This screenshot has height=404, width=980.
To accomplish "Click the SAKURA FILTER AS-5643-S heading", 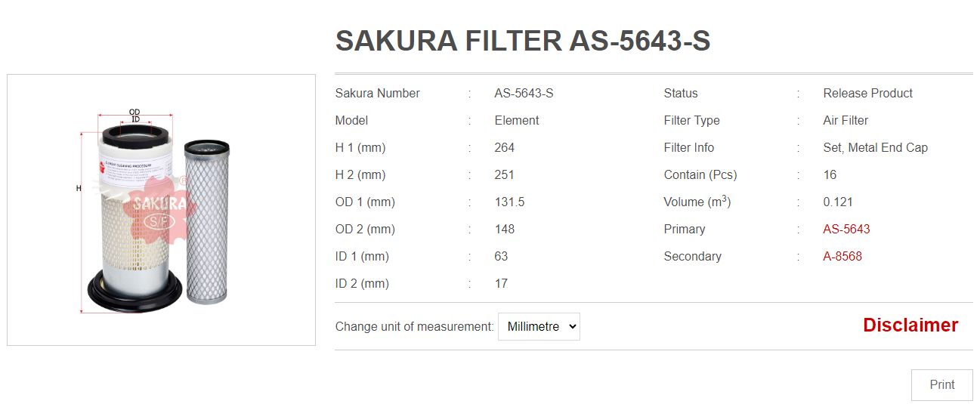I will coord(523,41).
